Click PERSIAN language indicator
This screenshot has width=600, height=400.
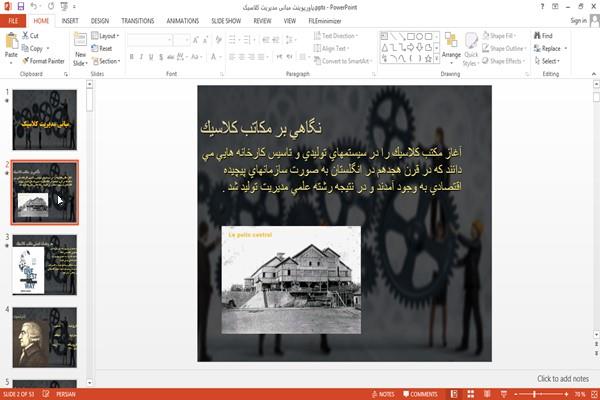click(66, 394)
